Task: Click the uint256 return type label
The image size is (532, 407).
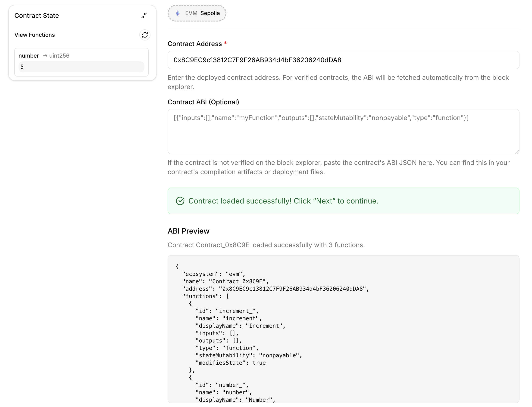Action: (x=59, y=56)
